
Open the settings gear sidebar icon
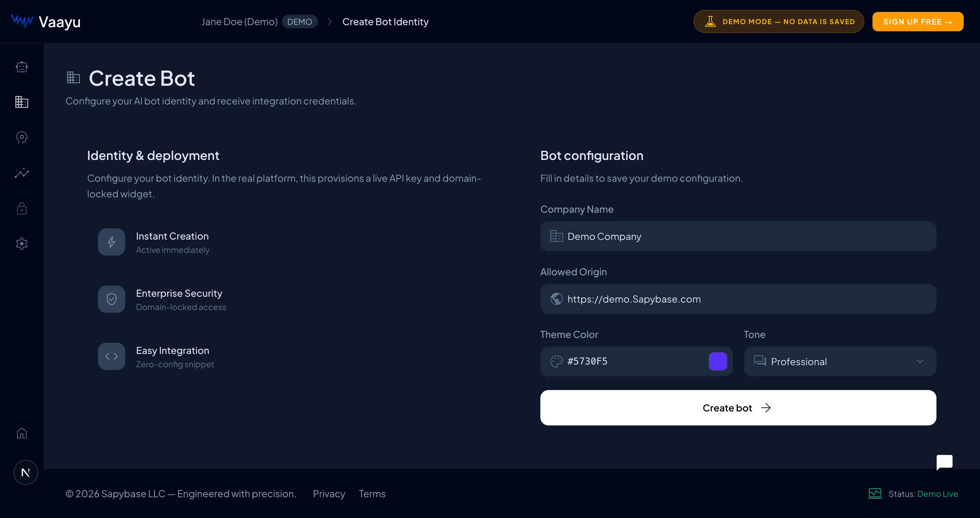coord(22,244)
